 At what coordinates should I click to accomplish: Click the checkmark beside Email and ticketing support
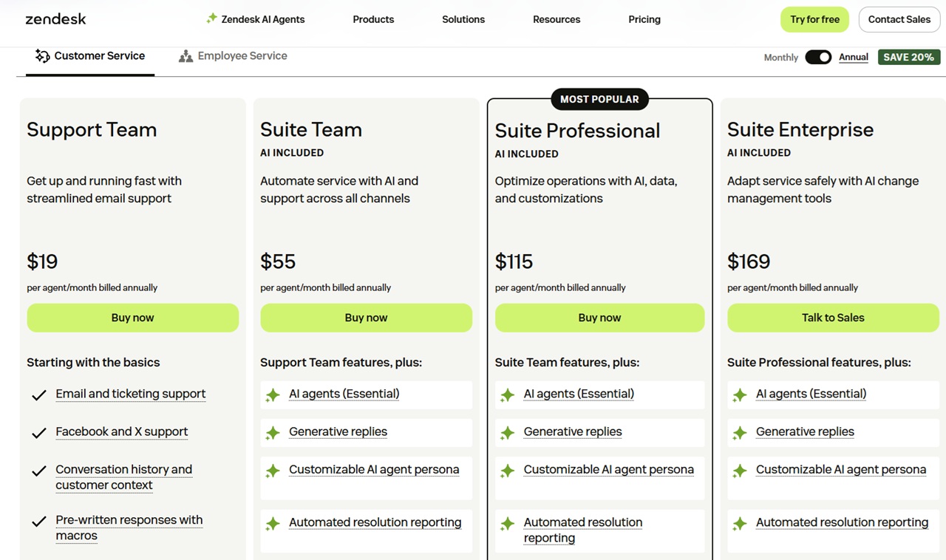coord(38,395)
